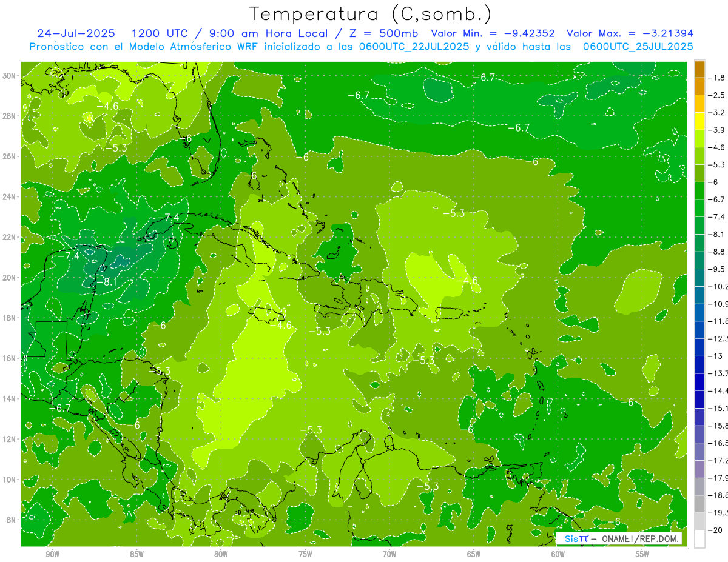Click longitude axis label '55W'
This screenshot has width=728, height=562.
pos(642,555)
